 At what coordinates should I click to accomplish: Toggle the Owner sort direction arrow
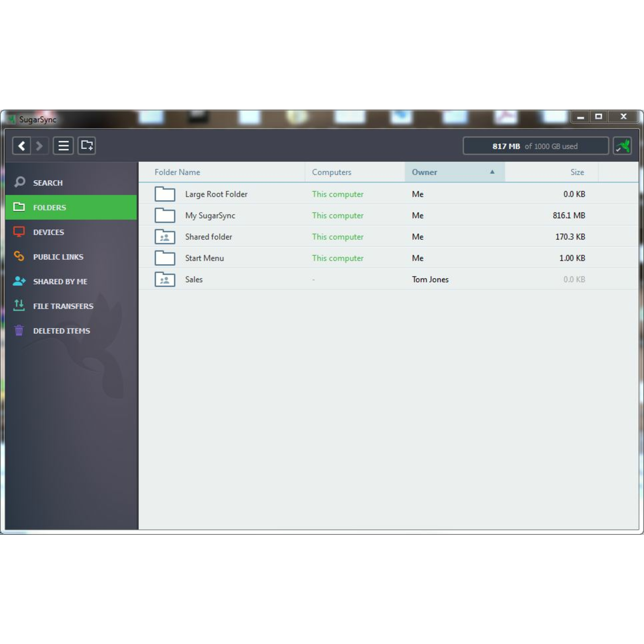point(492,172)
